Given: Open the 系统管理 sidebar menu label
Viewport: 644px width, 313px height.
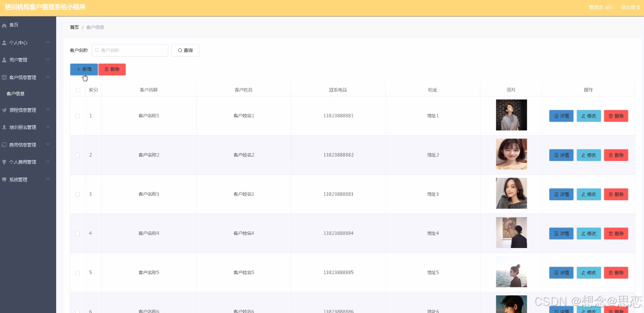Looking at the screenshot, I should point(18,180).
